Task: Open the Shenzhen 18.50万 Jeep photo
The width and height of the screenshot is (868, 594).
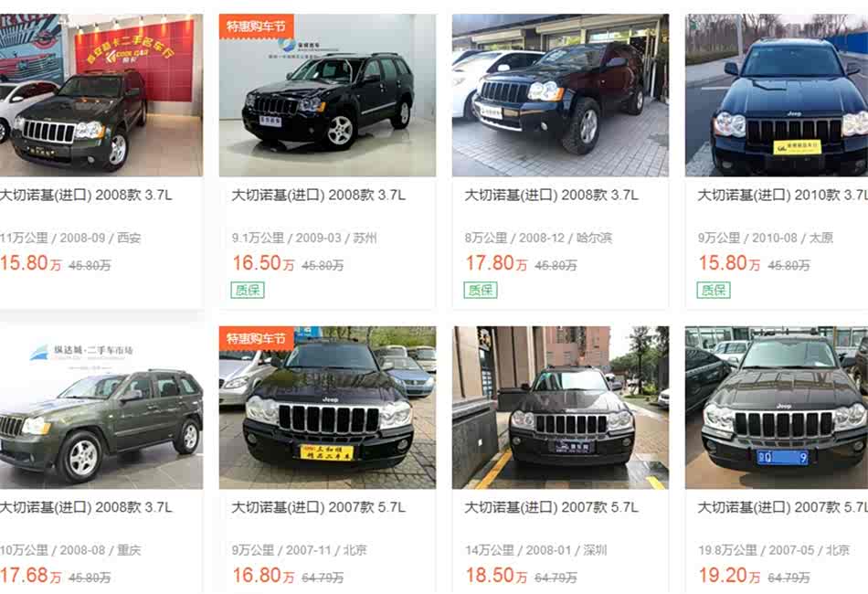Action: (x=560, y=408)
